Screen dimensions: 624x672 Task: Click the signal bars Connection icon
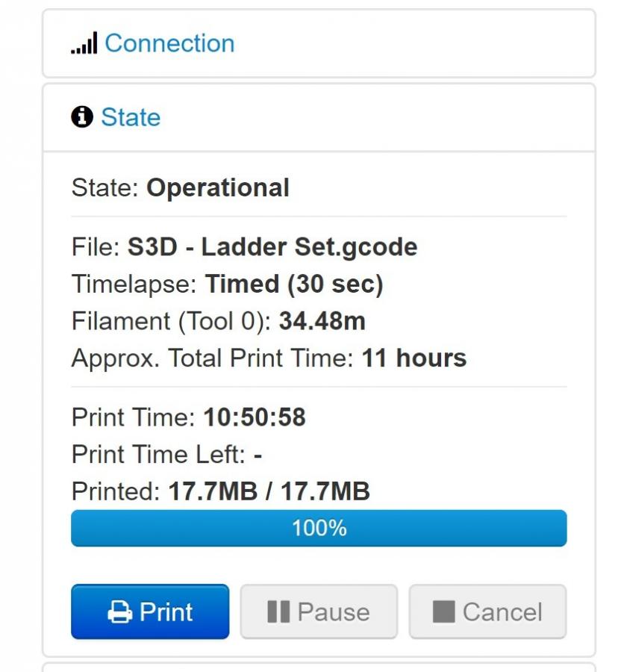point(84,43)
